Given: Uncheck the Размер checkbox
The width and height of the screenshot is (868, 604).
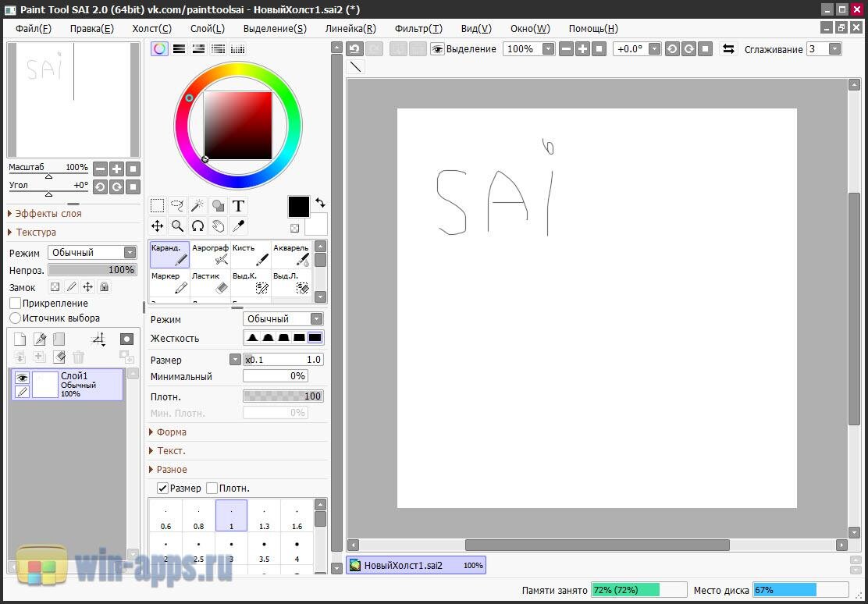Looking at the screenshot, I should (162, 489).
